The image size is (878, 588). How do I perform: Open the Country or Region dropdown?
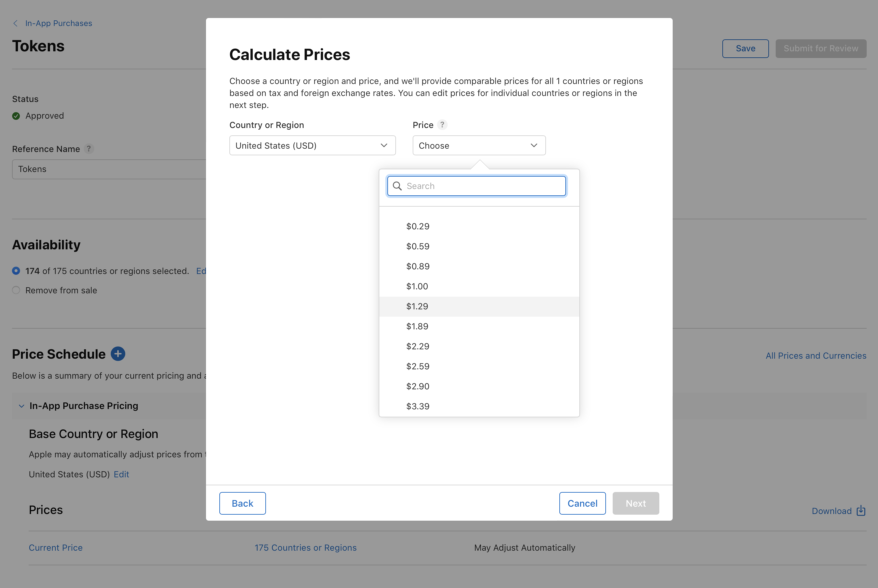click(312, 145)
